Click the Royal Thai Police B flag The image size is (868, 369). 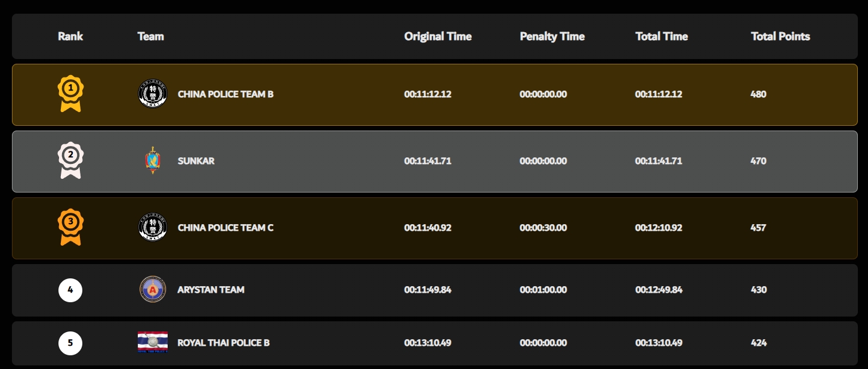[x=153, y=342]
